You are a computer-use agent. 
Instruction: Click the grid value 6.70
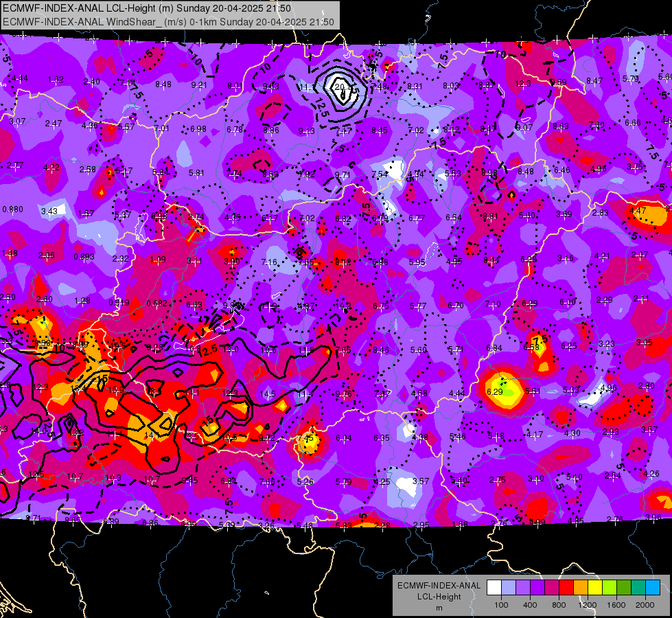click(x=456, y=306)
